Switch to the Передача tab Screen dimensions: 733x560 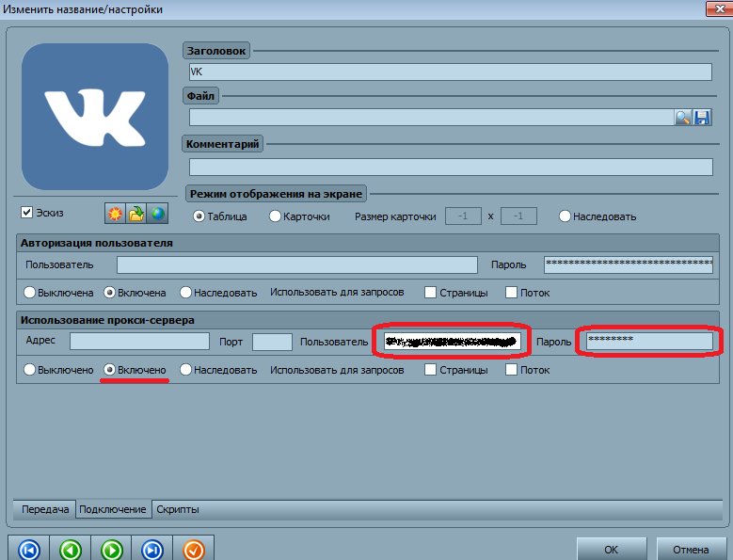[45, 509]
